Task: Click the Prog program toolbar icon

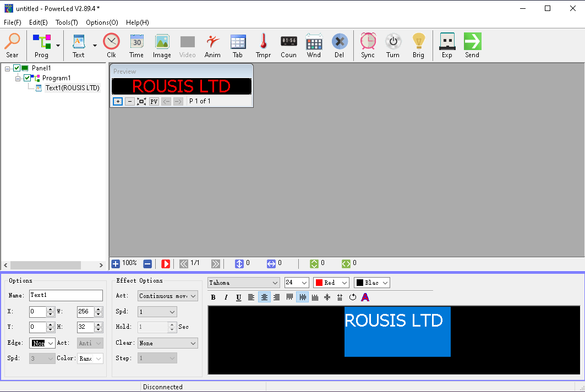Action: tap(41, 46)
